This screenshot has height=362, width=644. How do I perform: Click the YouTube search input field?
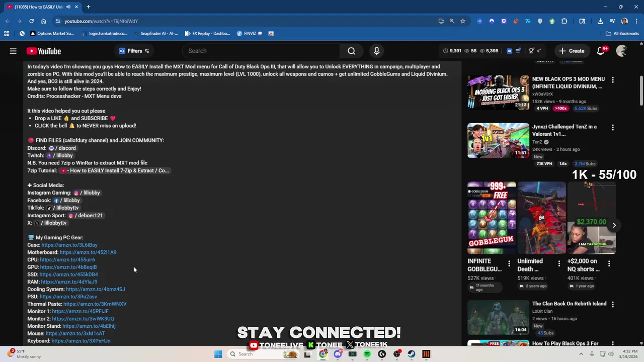(x=262, y=51)
